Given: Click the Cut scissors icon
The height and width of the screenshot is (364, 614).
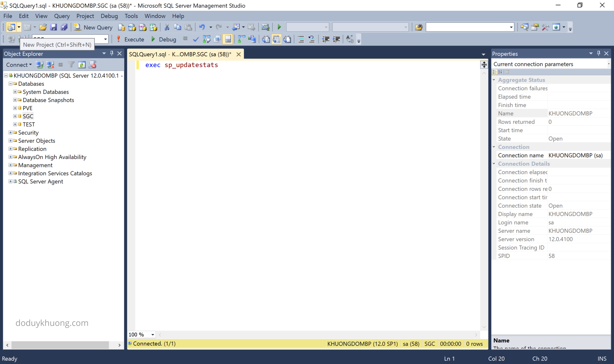Looking at the screenshot, I should [x=167, y=27].
